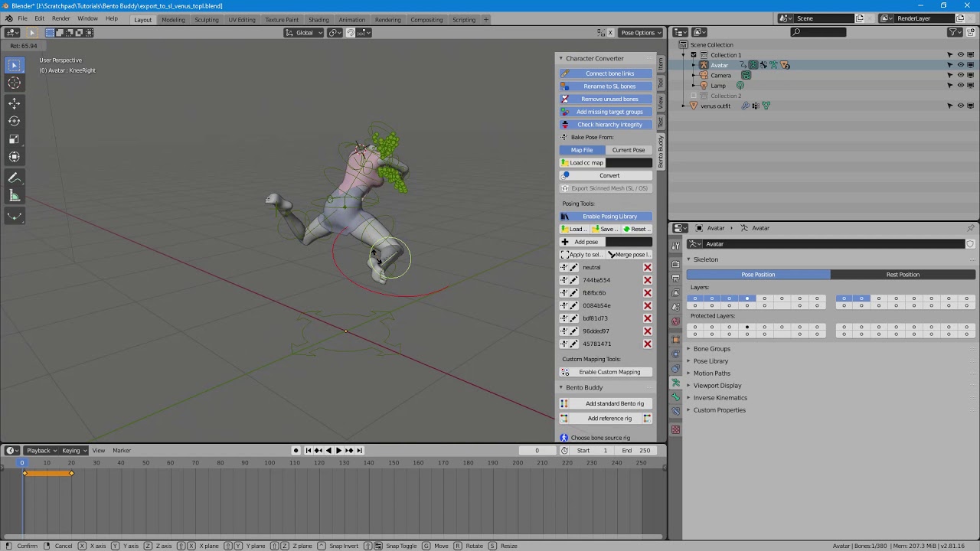Select the Scale tool
The image size is (980, 551).
pos(15,139)
